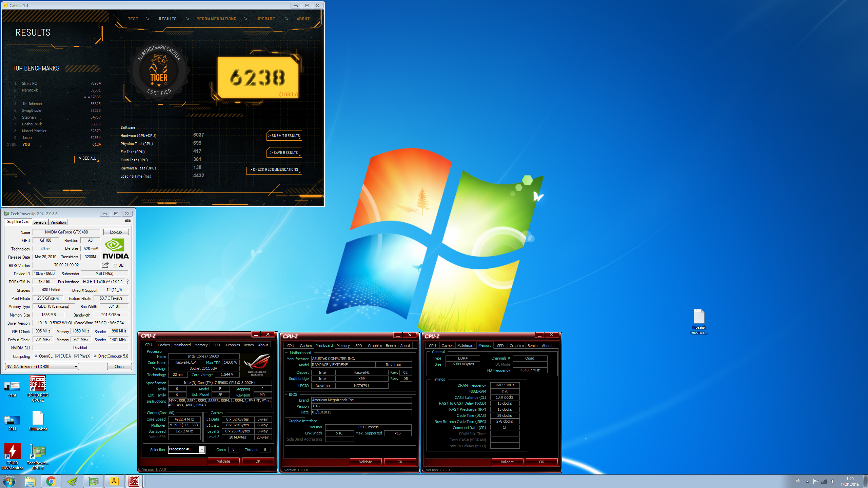
Task: Click the EN language indicator
Action: 798,481
